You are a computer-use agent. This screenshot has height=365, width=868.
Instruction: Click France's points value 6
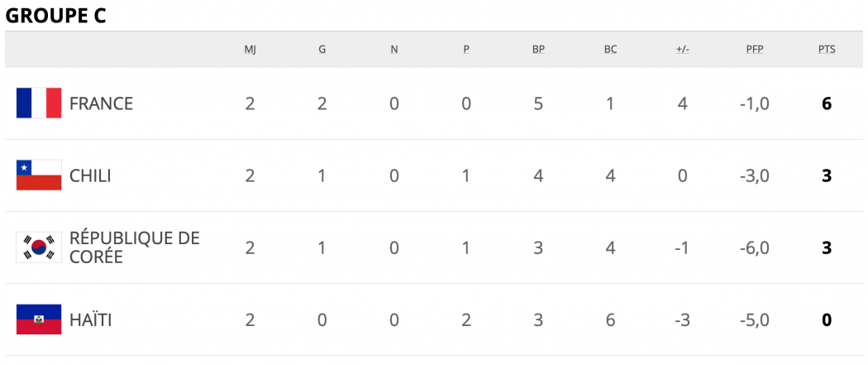[x=827, y=103]
